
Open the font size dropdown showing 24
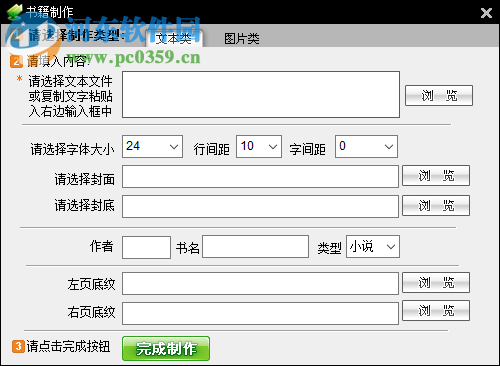coord(152,146)
